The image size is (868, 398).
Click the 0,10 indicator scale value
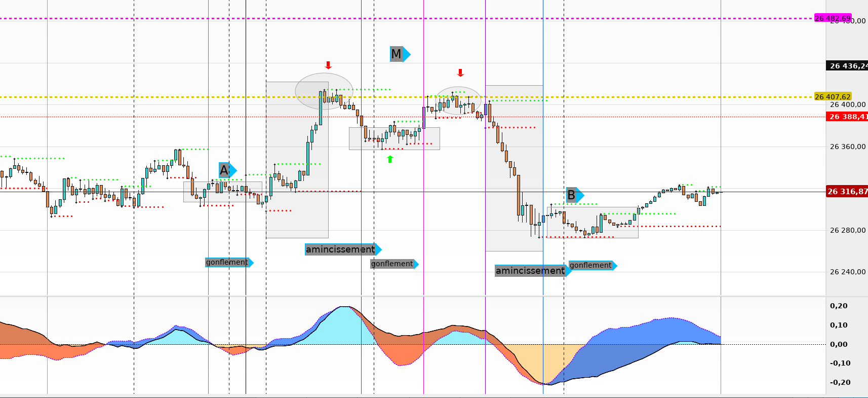839,325
